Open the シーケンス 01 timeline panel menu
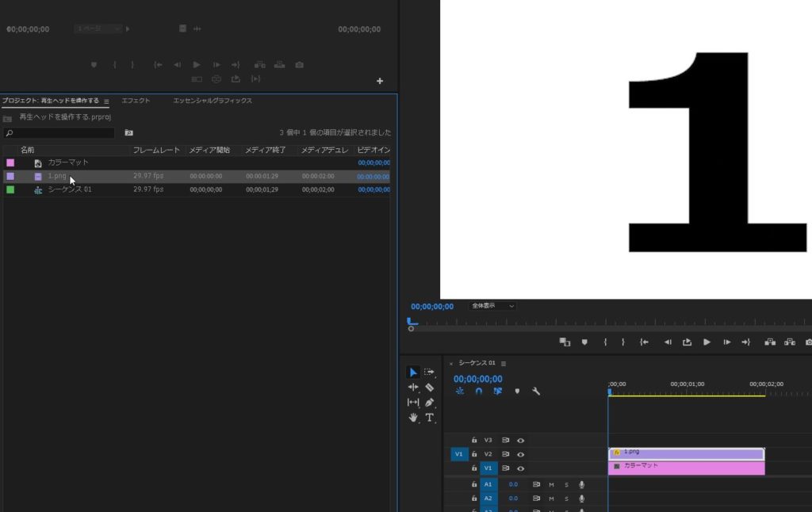The image size is (812, 512). [x=503, y=364]
